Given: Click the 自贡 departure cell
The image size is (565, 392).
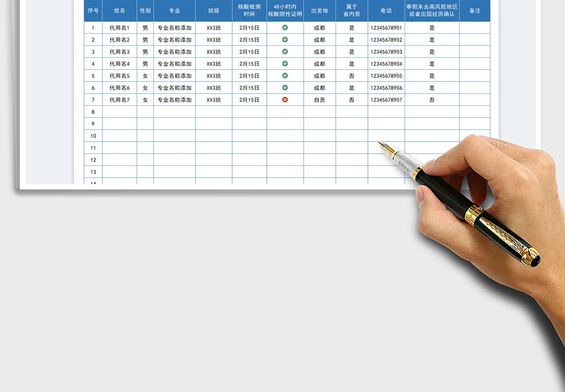Looking at the screenshot, I should click(319, 100).
